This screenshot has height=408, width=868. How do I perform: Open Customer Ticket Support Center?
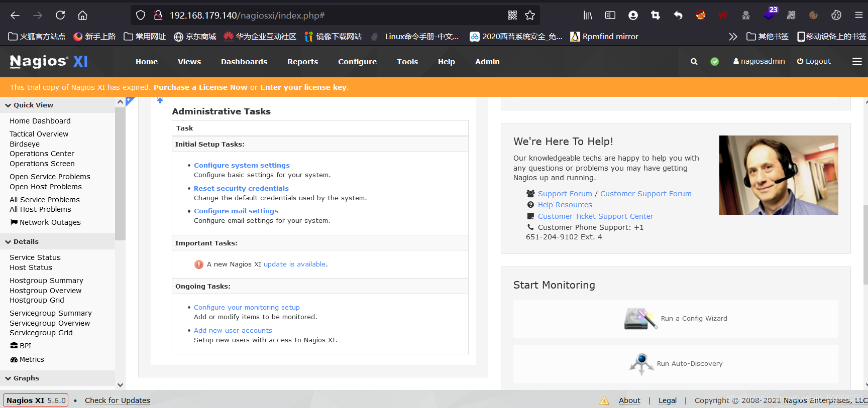(x=596, y=216)
